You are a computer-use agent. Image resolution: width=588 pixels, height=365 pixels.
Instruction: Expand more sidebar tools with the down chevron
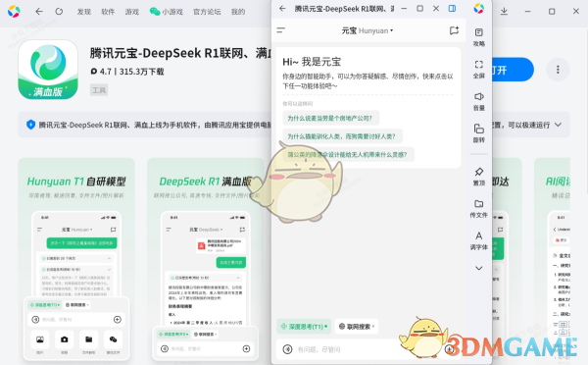click(x=479, y=268)
